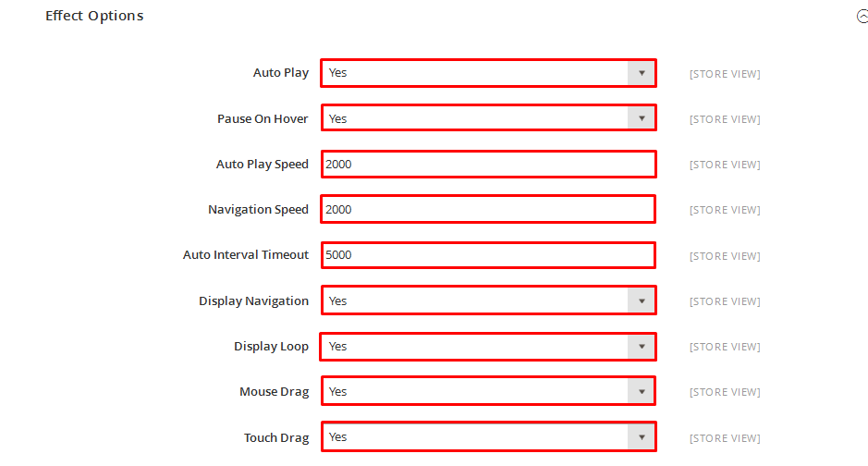Open the Auto Play dropdown
868x466 pixels.
488,73
